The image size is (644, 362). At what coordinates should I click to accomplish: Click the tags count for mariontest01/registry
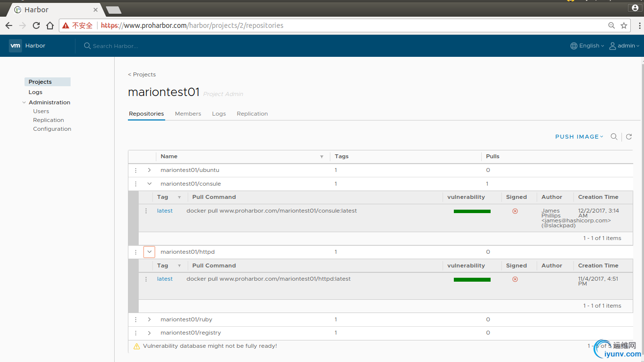(336, 333)
